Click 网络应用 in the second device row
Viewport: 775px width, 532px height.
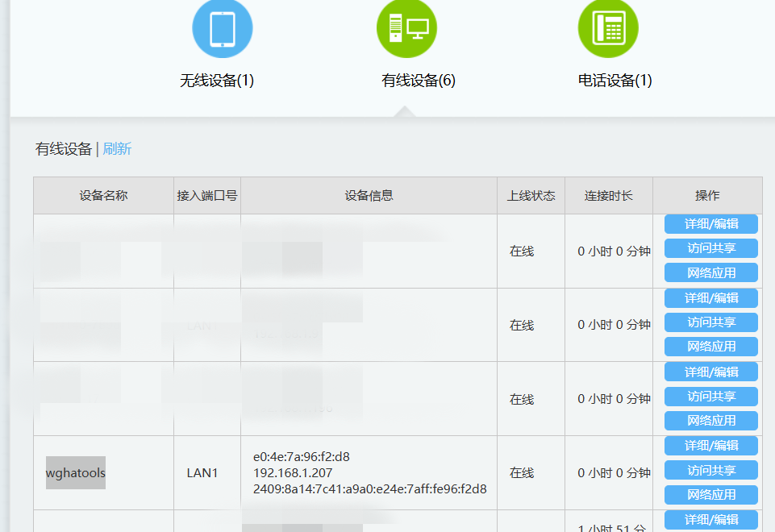coord(711,347)
